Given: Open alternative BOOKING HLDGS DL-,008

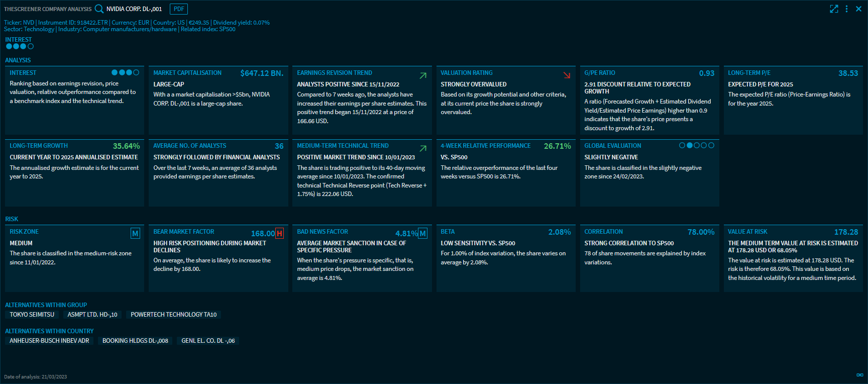Looking at the screenshot, I should (135, 341).
